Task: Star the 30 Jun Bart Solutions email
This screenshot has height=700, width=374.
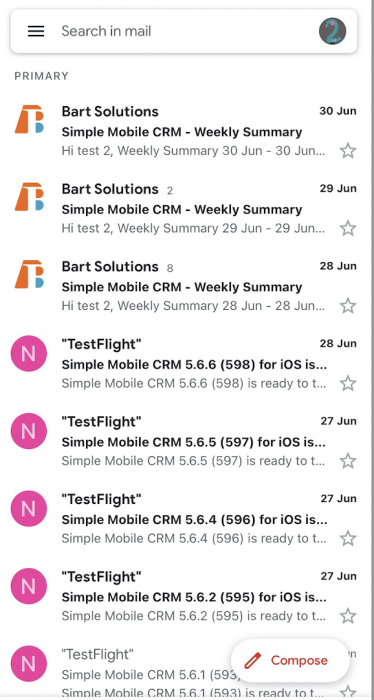Action: click(x=348, y=151)
